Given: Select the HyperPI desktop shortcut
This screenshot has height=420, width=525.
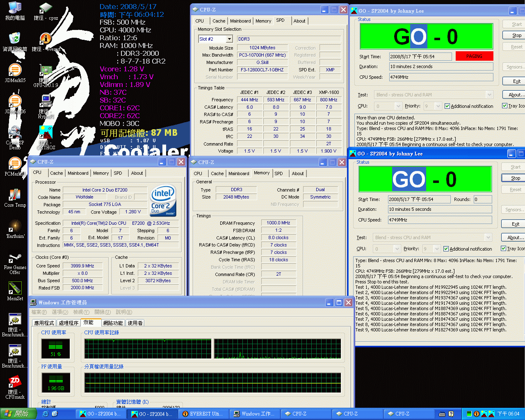Looking at the screenshot, I should click(46, 107).
